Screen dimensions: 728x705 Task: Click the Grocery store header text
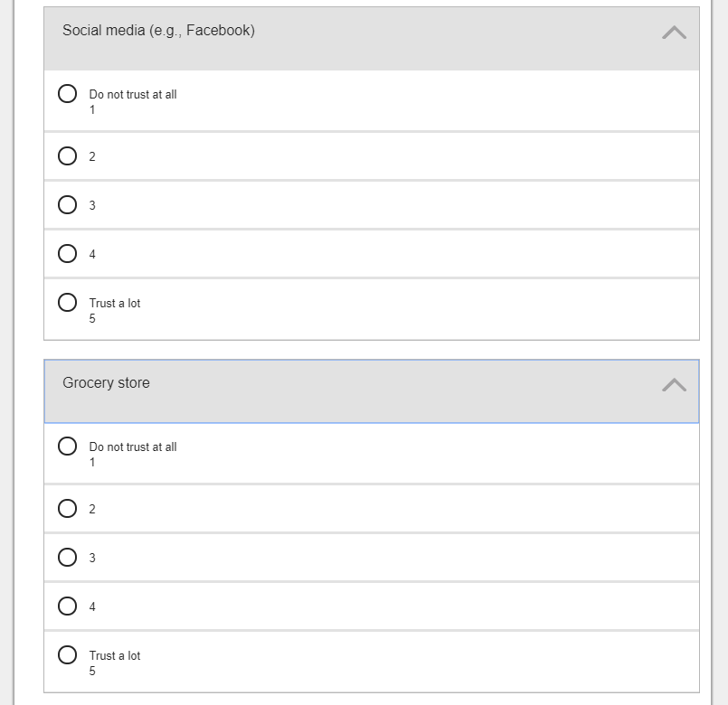click(106, 383)
